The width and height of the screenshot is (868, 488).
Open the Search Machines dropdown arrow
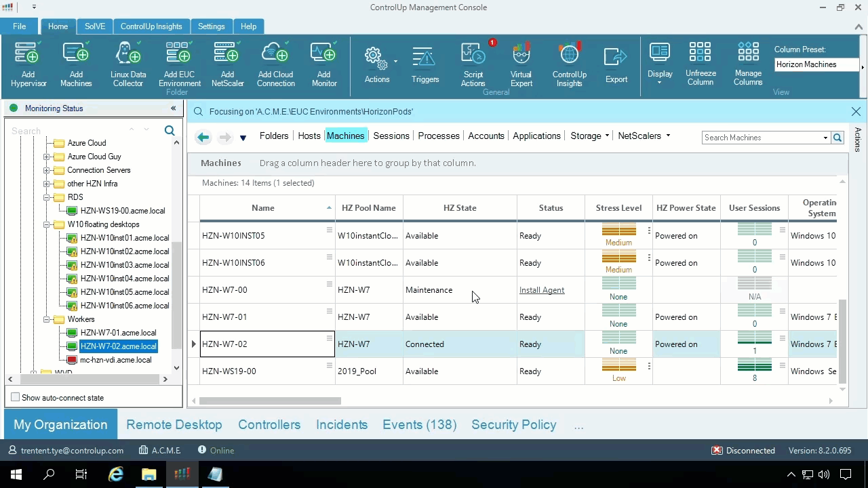click(x=825, y=138)
